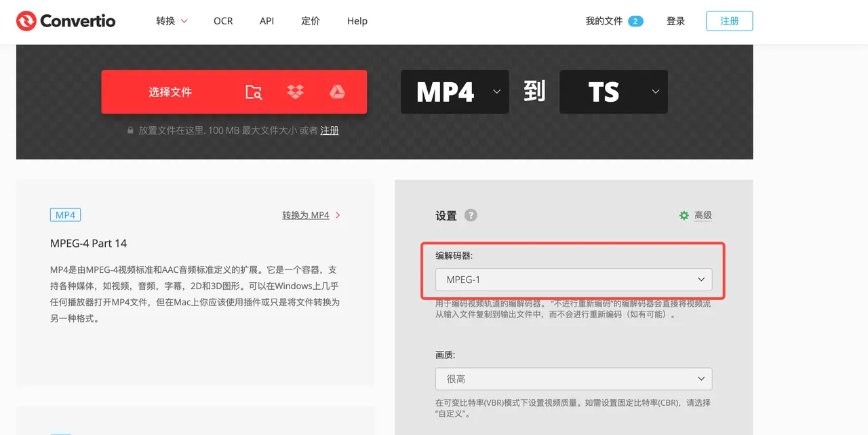Open the OCR page
The height and width of the screenshot is (435, 868).
[223, 21]
